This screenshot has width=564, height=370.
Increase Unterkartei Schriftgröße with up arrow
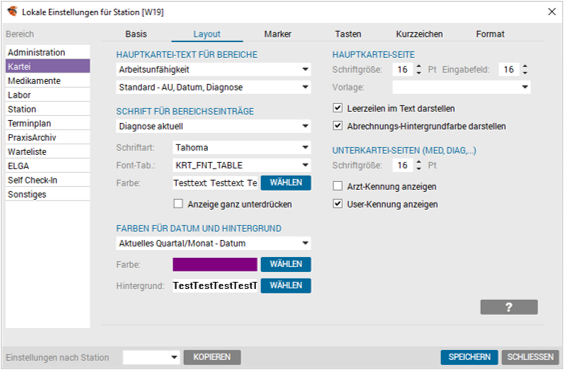click(x=419, y=162)
